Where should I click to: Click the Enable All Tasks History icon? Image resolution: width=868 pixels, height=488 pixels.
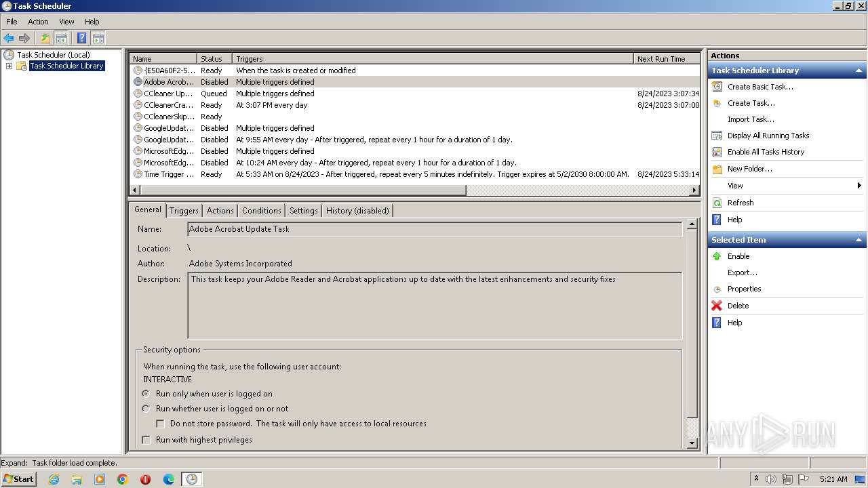click(x=717, y=152)
